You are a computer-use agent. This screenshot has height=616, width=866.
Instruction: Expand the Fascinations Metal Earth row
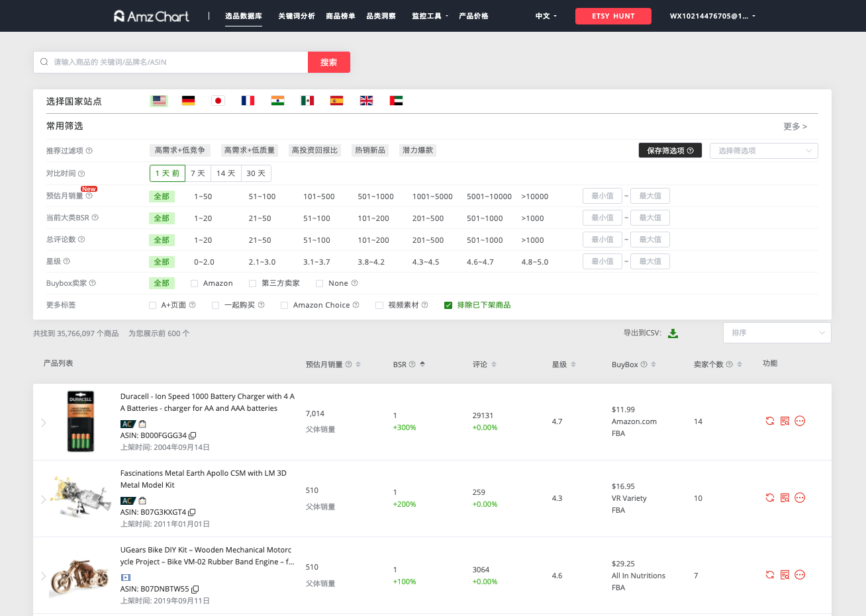tap(44, 499)
